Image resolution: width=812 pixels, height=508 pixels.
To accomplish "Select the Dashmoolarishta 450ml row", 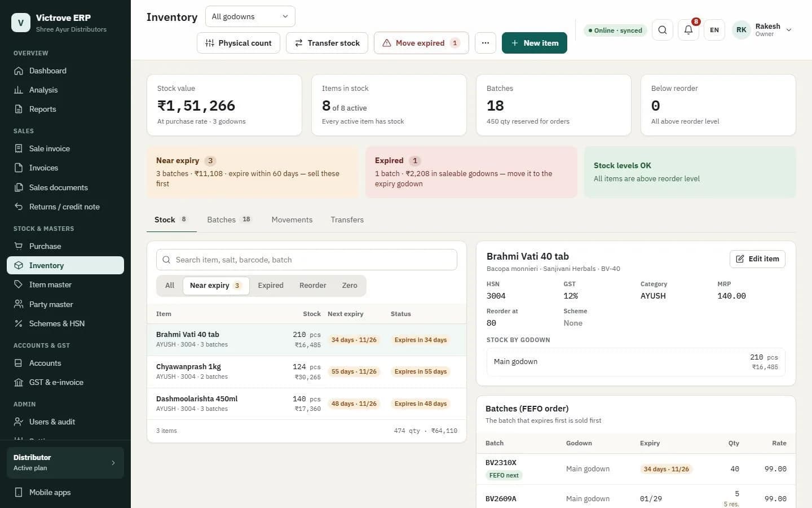I will click(307, 404).
